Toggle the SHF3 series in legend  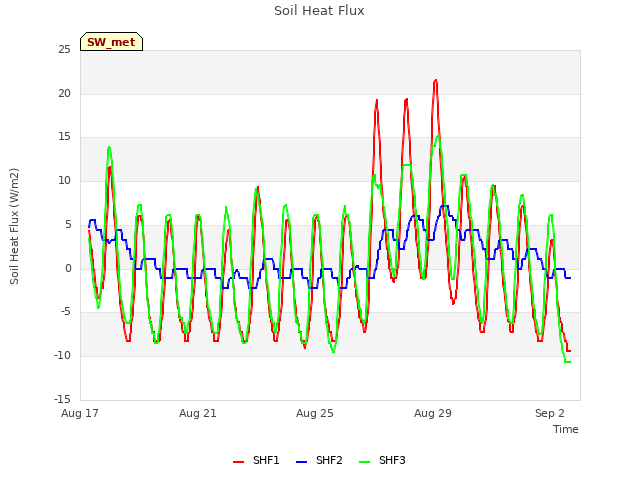click(x=382, y=460)
